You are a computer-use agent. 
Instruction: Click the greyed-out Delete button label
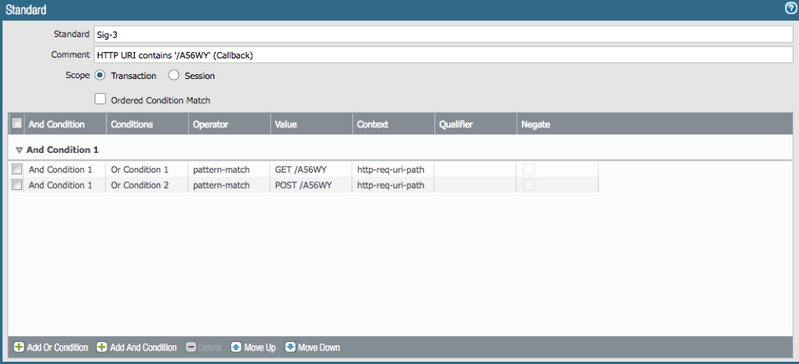[210, 348]
